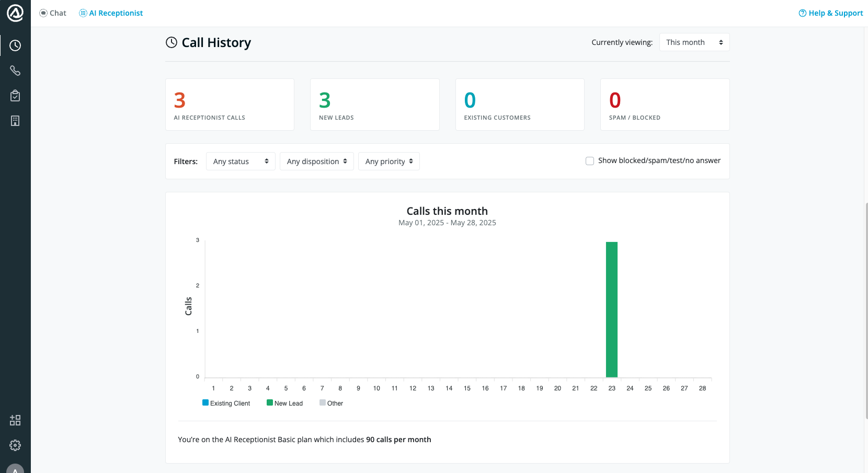Click the Help & Support question icon

coord(802,13)
